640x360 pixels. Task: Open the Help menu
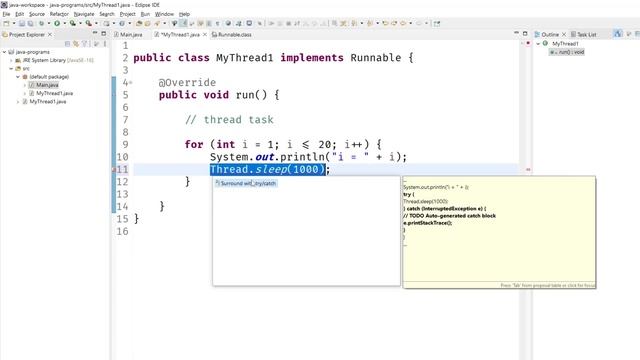point(184,14)
